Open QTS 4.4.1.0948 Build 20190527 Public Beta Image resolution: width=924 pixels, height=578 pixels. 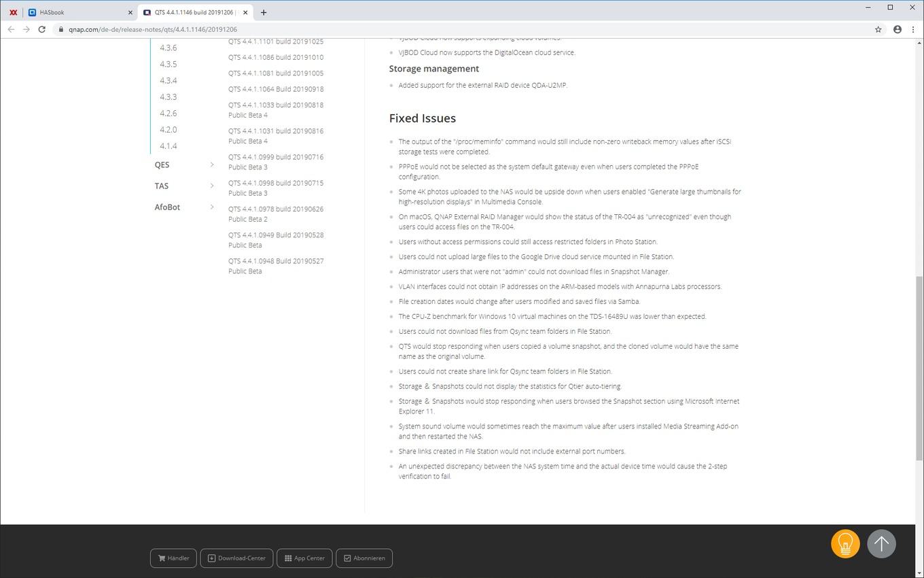click(276, 266)
